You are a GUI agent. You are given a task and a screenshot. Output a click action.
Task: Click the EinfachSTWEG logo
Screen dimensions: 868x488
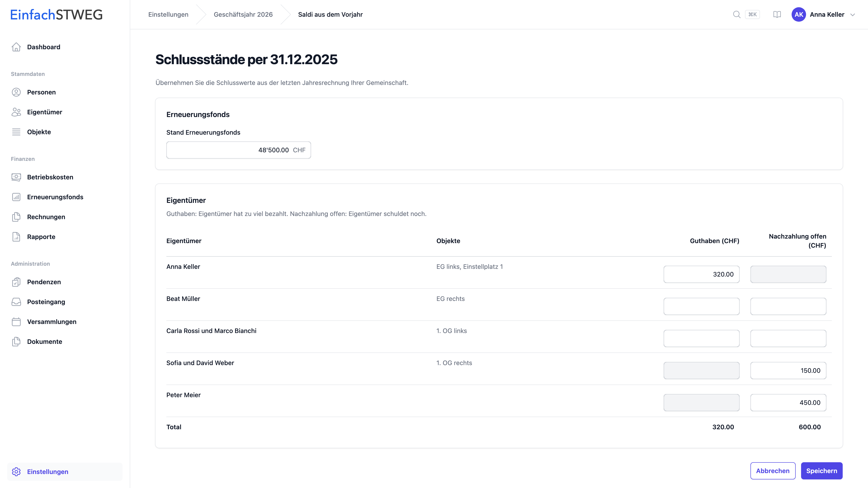56,14
